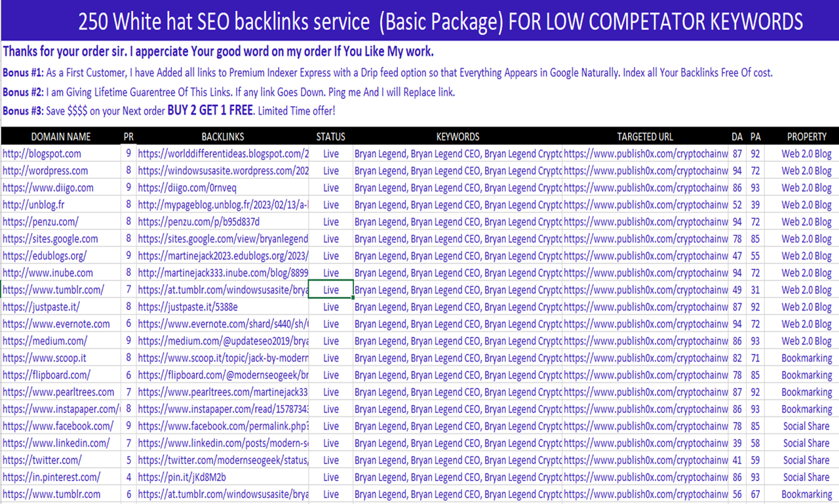This screenshot has height=504, width=839.
Task: Click the https://penzu.com/p/b95d837d backlink
Action: tap(199, 222)
